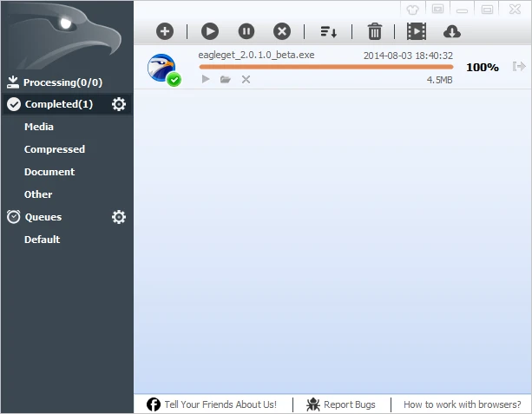This screenshot has width=532, height=414.
Task: Click the add new download plus icon
Action: click(165, 31)
